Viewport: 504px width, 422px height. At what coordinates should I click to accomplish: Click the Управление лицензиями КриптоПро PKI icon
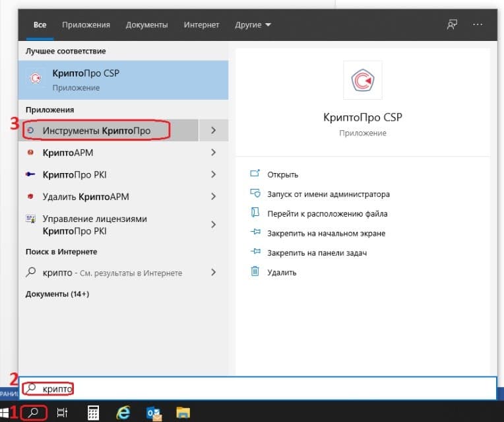click(x=30, y=219)
